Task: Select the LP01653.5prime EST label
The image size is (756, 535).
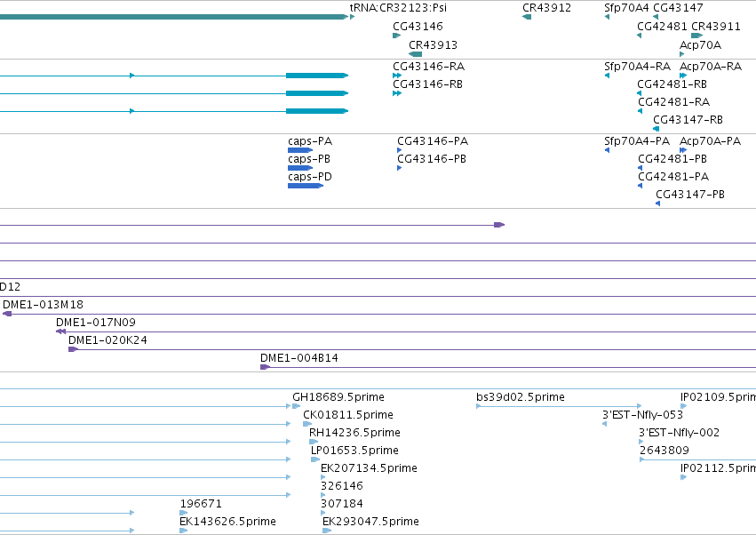Action: pos(354,451)
